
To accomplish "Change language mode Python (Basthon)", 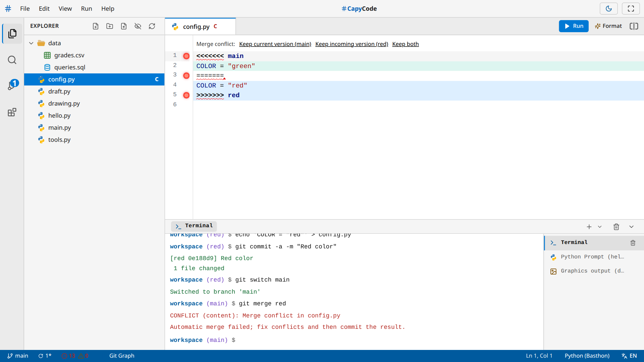I will pyautogui.click(x=587, y=356).
